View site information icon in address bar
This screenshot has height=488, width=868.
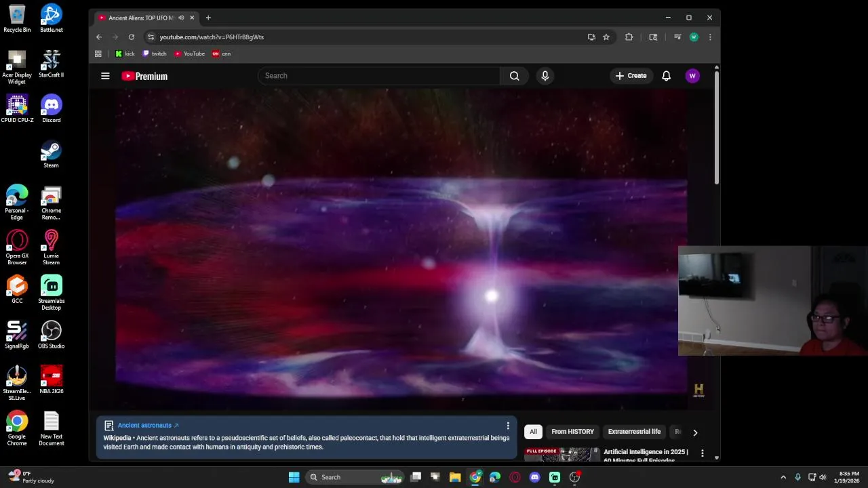tap(151, 37)
